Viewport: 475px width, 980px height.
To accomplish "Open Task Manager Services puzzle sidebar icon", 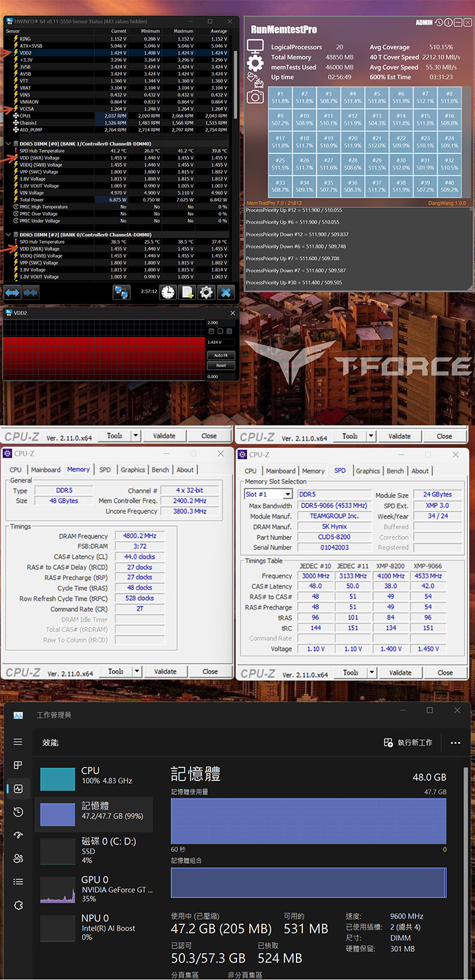I will tap(18, 905).
